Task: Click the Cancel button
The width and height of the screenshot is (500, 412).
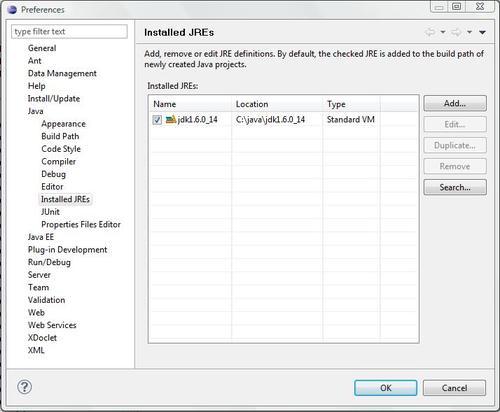Action: click(x=454, y=388)
